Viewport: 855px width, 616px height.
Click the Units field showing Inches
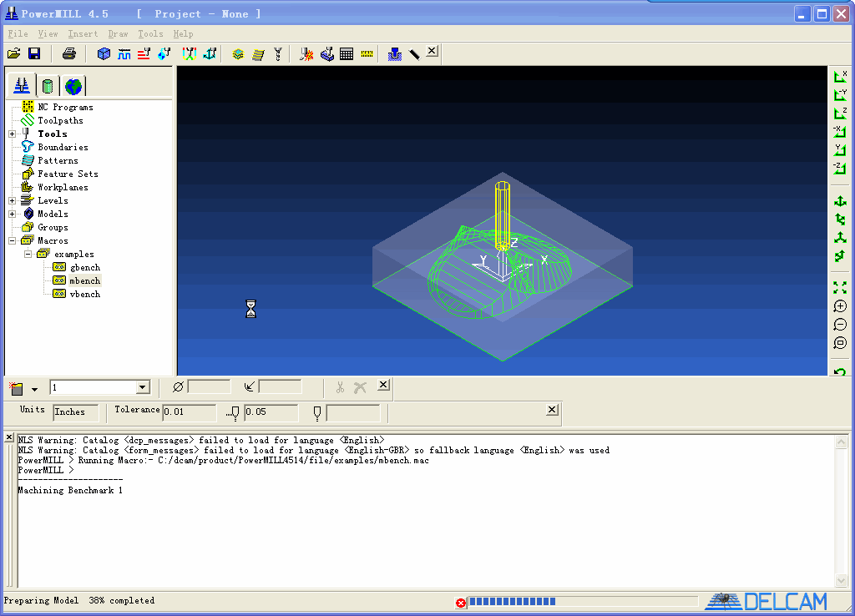[x=76, y=412]
